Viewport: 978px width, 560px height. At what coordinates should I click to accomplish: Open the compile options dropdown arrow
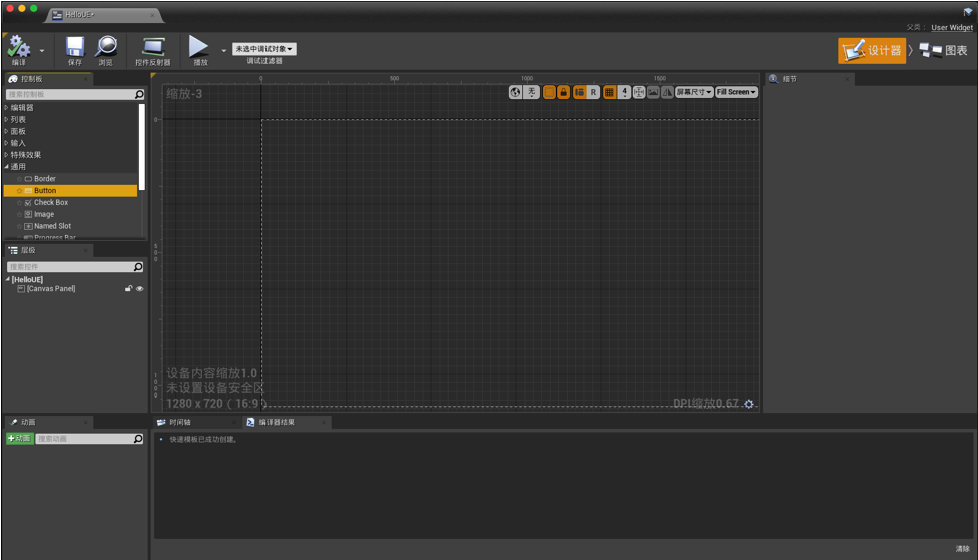[x=42, y=51]
